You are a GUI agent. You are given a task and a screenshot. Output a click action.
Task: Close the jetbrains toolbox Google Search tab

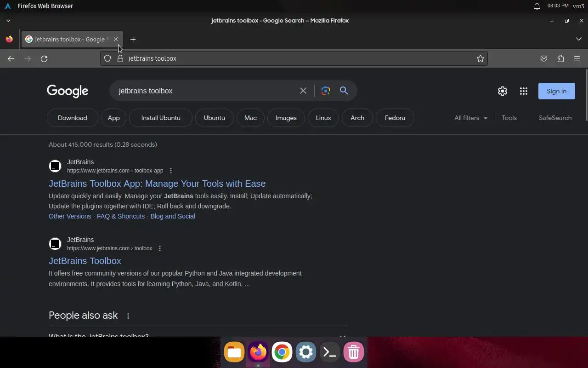pyautogui.click(x=116, y=39)
